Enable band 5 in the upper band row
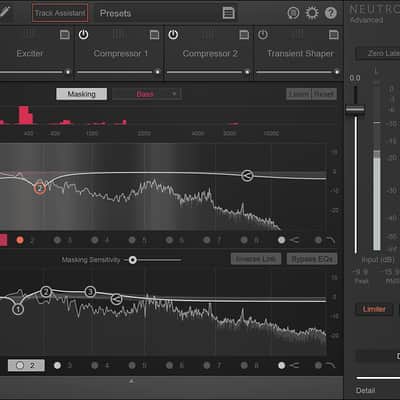This screenshot has height=400, width=400. pos(132,240)
